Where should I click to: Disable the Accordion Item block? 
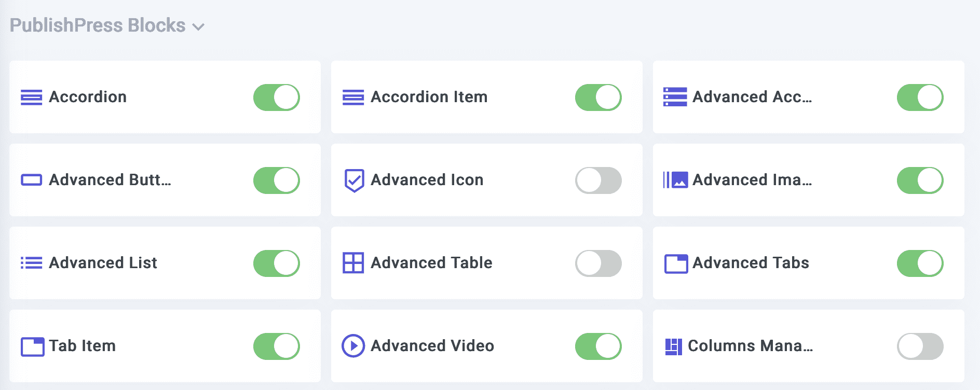click(598, 97)
